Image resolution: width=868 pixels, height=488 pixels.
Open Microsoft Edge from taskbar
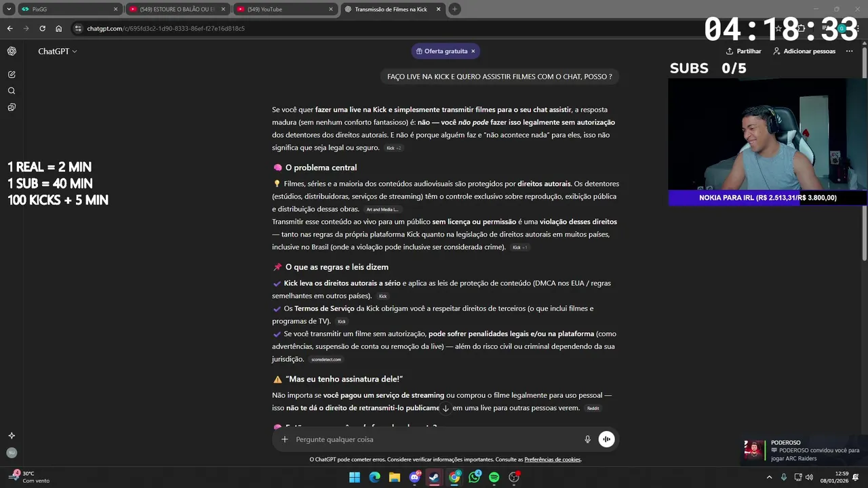coord(374,477)
